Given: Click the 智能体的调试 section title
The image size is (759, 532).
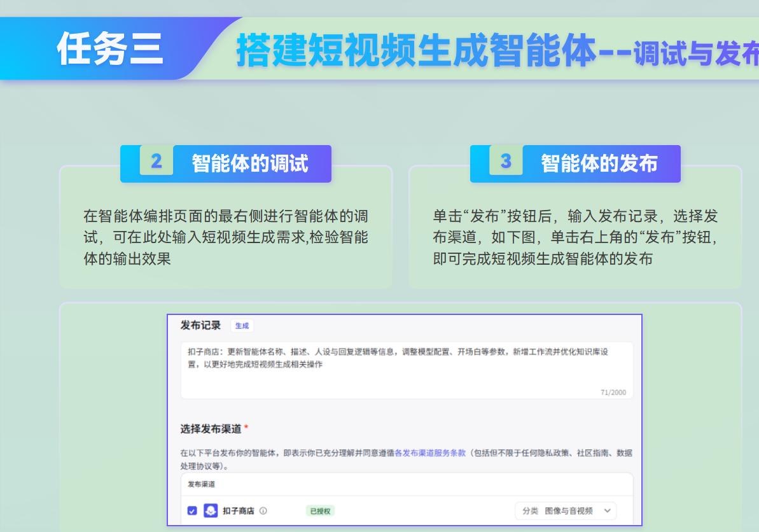Looking at the screenshot, I should point(250,164).
